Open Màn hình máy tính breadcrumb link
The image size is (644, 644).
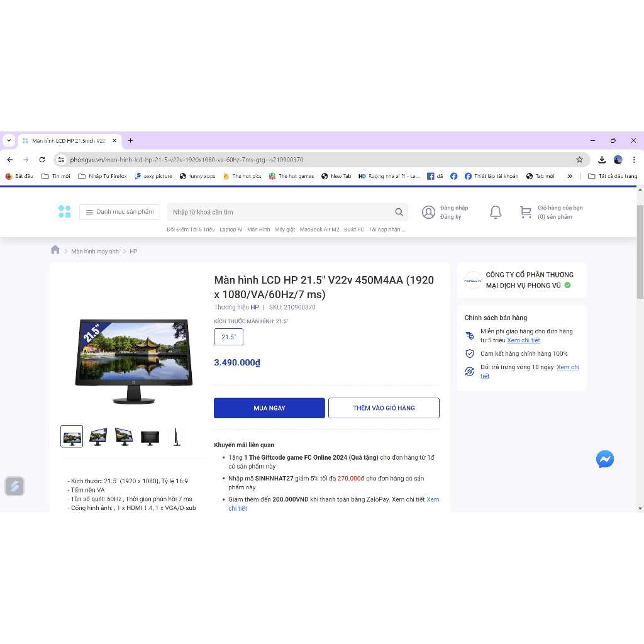pyautogui.click(x=95, y=252)
